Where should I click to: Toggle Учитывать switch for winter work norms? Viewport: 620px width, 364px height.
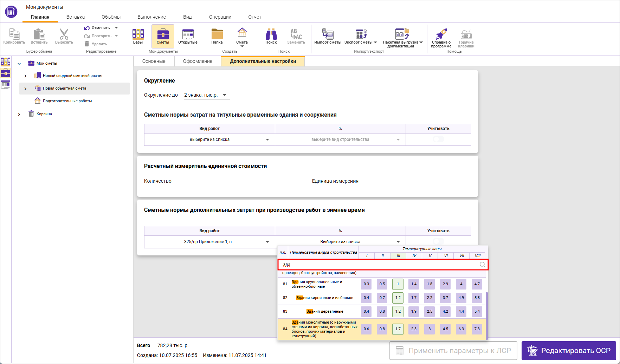click(438, 241)
